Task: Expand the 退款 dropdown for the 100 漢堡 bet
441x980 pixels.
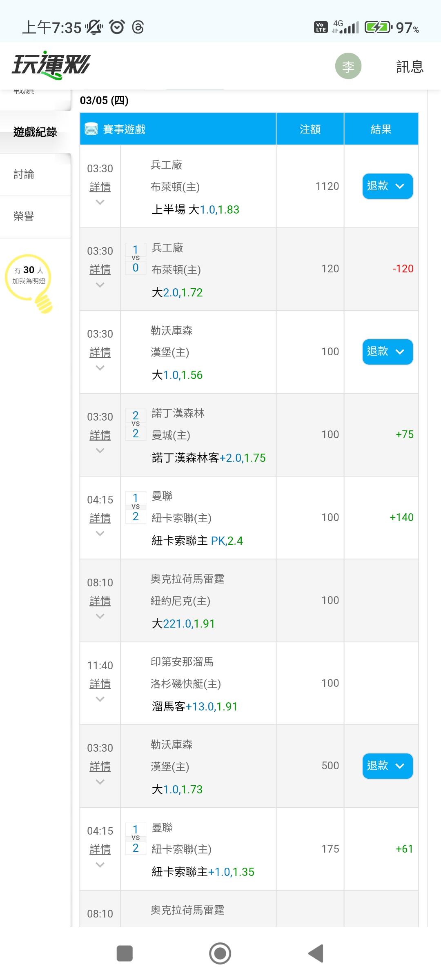Action: [387, 352]
